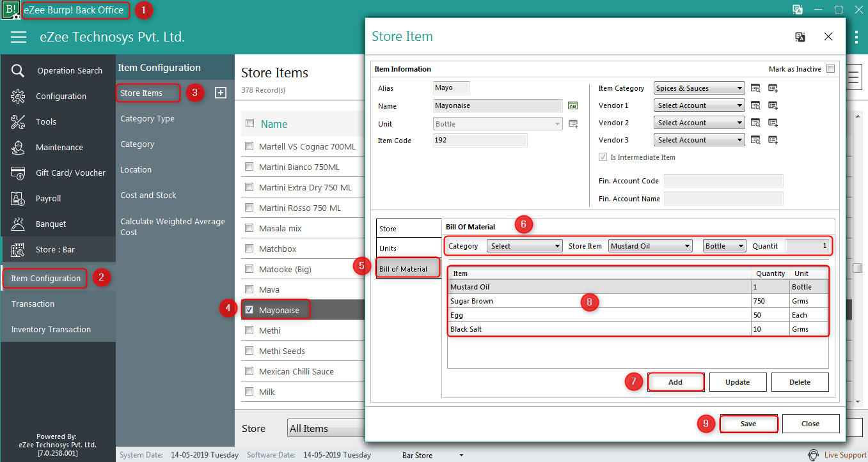The width and height of the screenshot is (868, 462).
Task: Open the Vendor 2 Select Account dropdown
Action: [699, 123]
